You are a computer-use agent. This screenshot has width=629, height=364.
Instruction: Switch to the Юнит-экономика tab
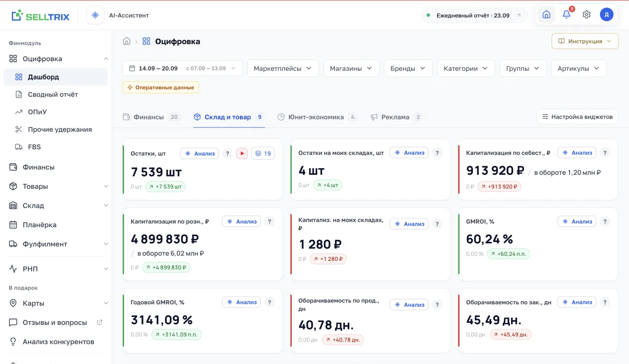(317, 117)
